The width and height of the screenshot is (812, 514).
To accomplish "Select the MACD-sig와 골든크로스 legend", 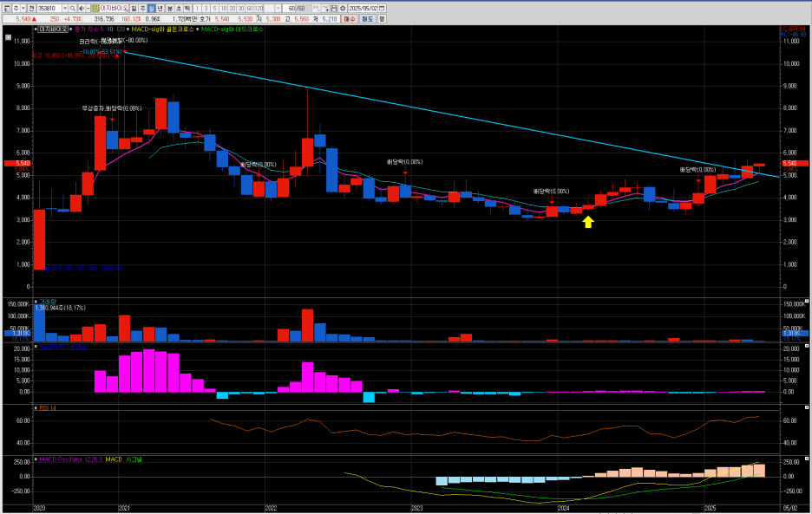I will (161, 29).
